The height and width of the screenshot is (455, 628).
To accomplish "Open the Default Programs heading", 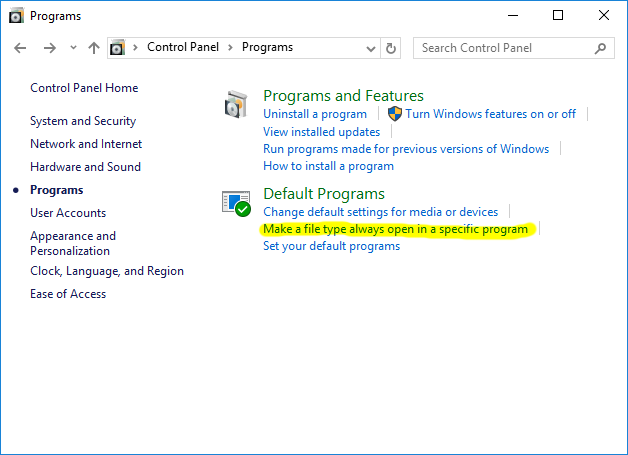I will point(324,194).
